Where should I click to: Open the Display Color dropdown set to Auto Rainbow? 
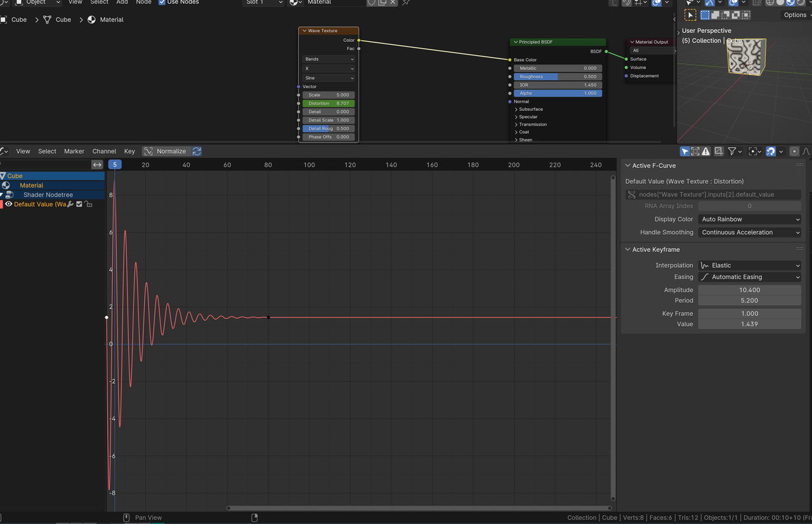(749, 219)
